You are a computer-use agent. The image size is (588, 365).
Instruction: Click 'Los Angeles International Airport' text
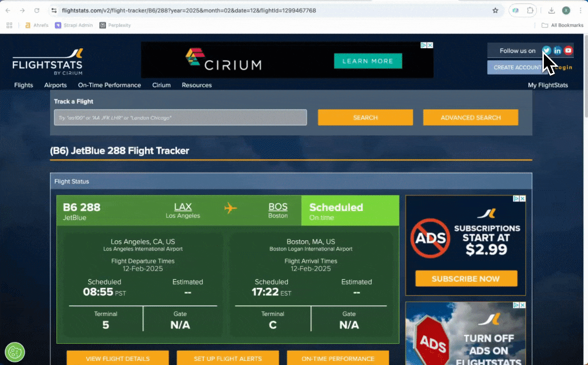143,249
